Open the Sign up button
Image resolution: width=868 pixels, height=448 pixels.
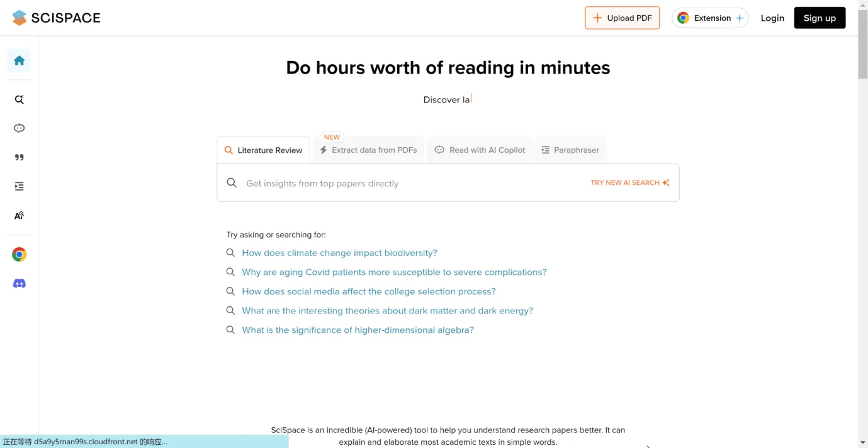(x=820, y=18)
